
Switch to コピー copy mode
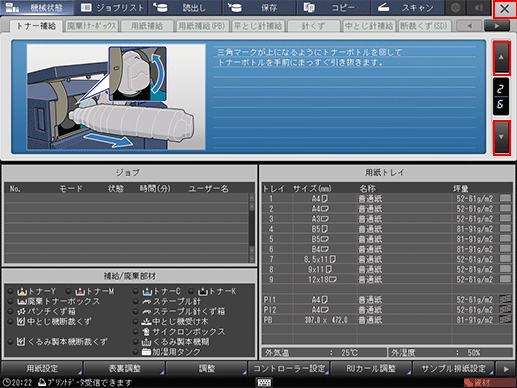333,7
